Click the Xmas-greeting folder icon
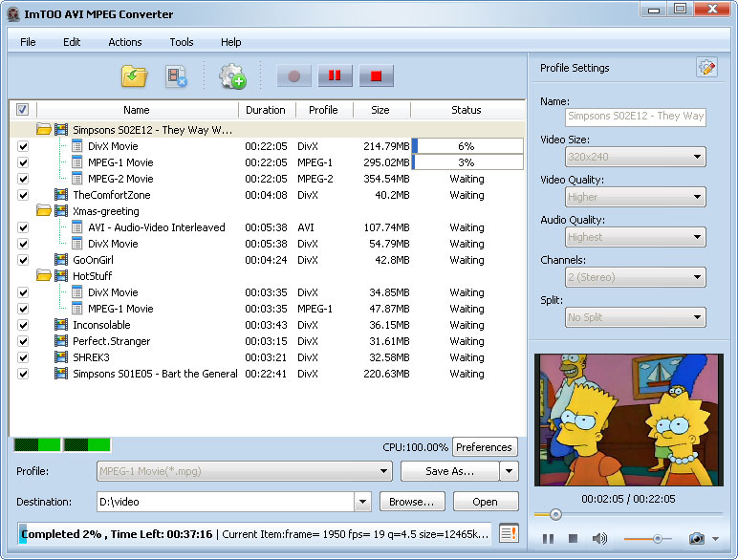This screenshot has height=560, width=738. 44,211
